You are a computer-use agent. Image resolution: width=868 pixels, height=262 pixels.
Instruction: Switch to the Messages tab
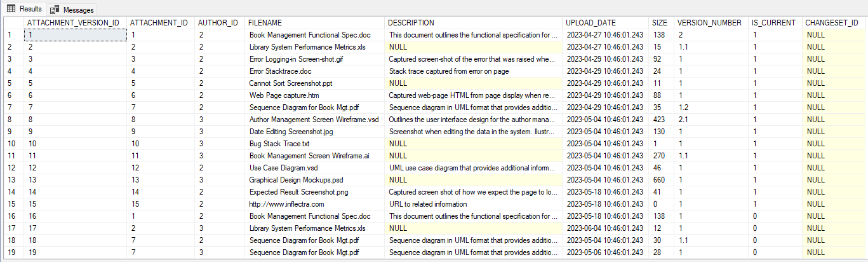[71, 10]
